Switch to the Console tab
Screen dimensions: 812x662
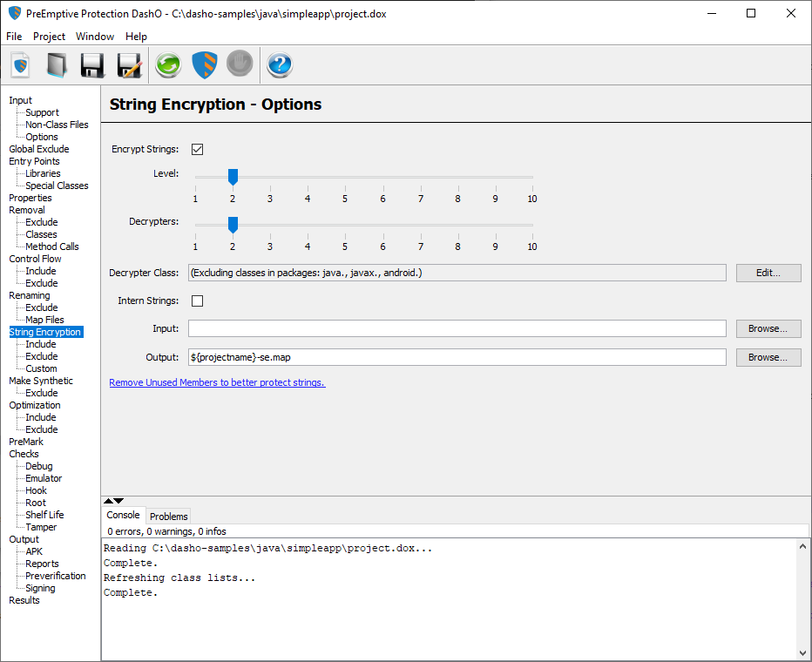tap(123, 515)
